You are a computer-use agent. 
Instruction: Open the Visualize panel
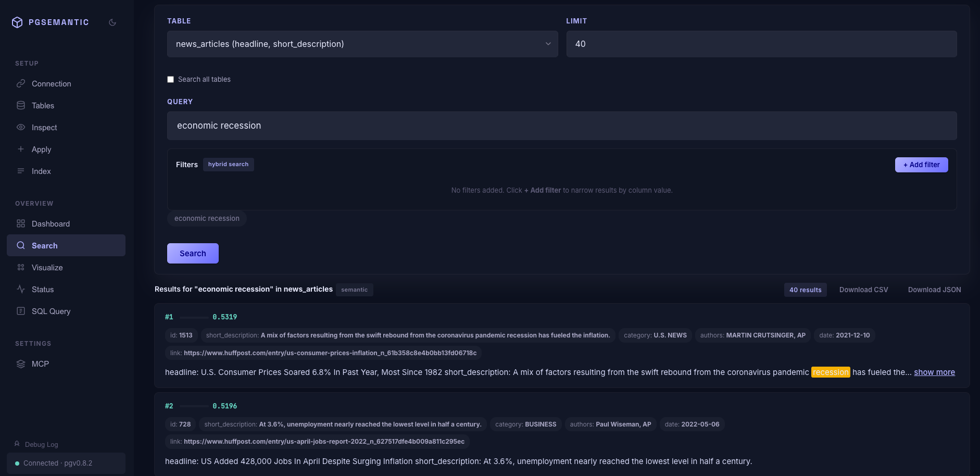tap(47, 267)
